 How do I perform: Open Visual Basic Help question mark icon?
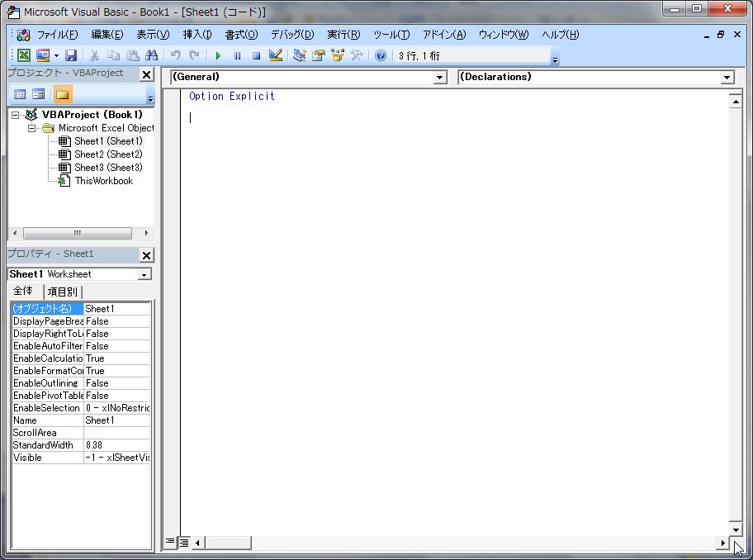tap(381, 55)
